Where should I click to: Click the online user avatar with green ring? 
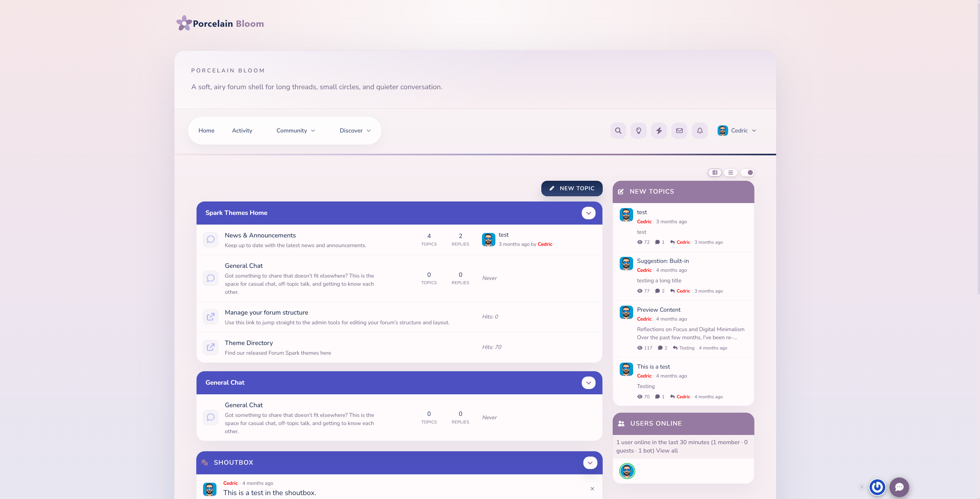pyautogui.click(x=627, y=471)
